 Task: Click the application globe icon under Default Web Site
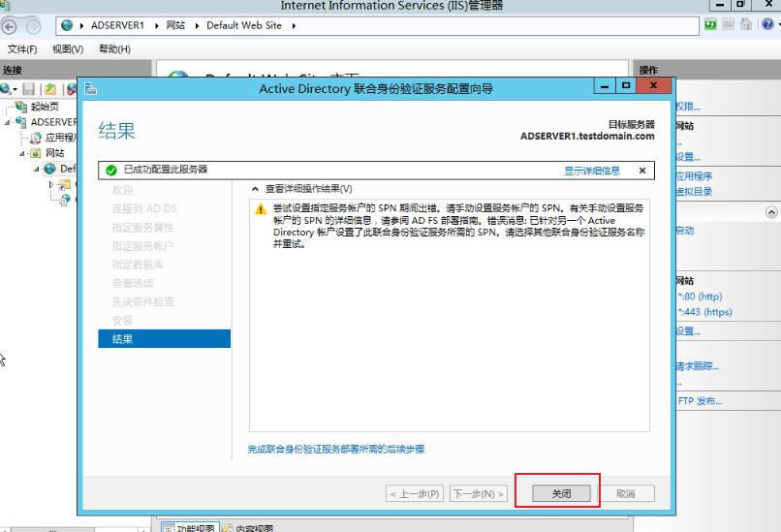pyautogui.click(x=65, y=201)
